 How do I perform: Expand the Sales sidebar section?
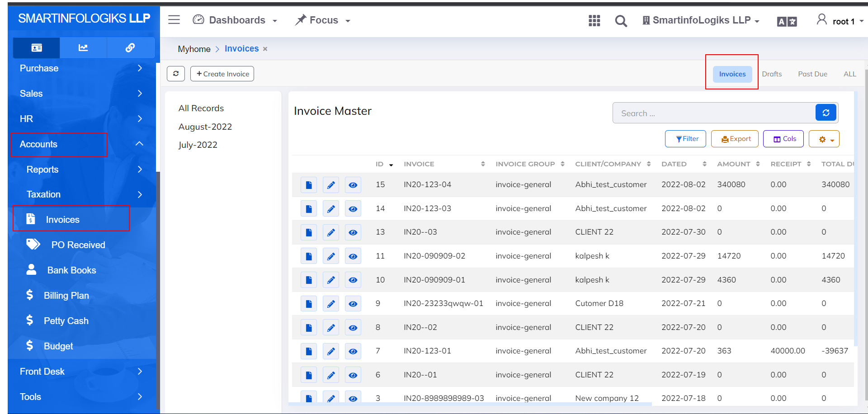[81, 94]
